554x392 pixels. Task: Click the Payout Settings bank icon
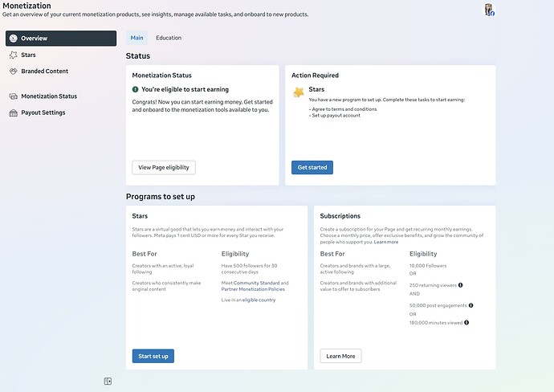click(13, 113)
